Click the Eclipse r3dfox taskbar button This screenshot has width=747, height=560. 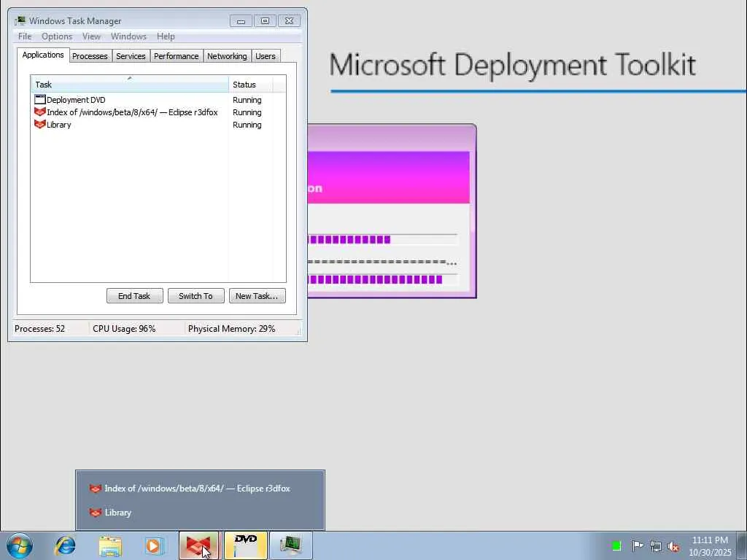(x=198, y=545)
